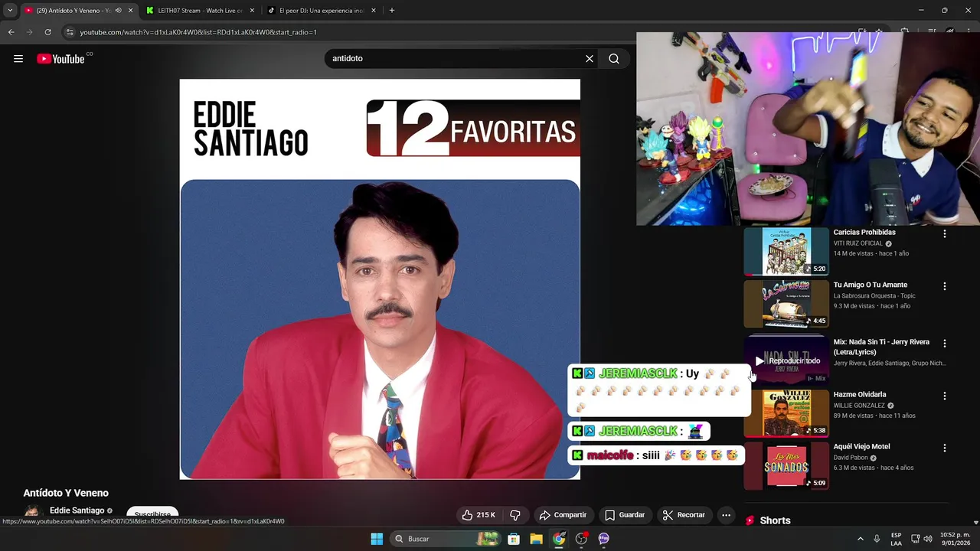Open Chrome from the taskbar

coord(559,539)
